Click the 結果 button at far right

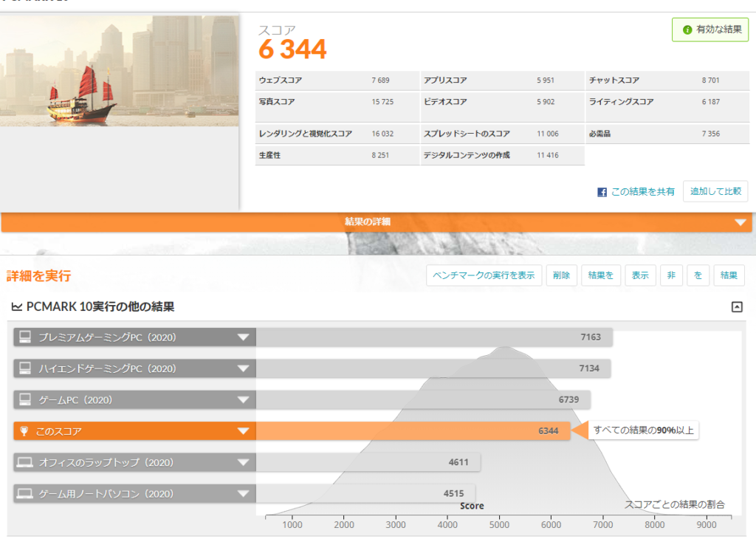(729, 275)
